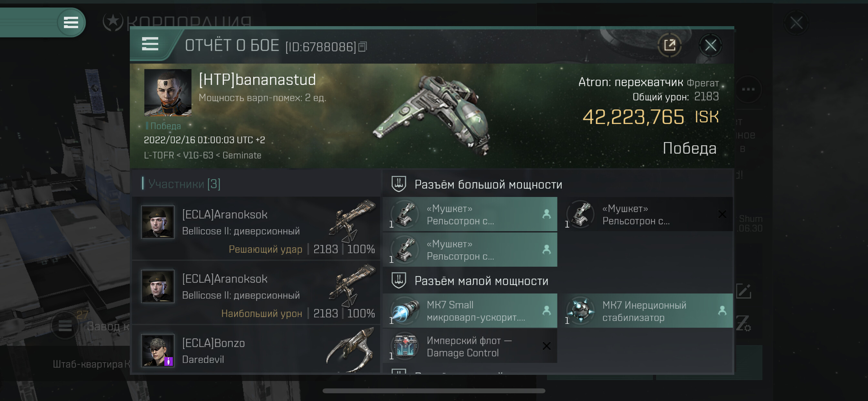Open ECLA Bonzo Daredevil participant entry
Viewport: 868px width, 401px height.
(x=256, y=349)
